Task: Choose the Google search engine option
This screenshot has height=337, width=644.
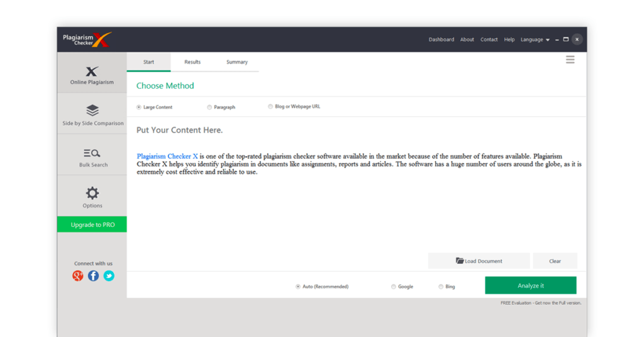Action: 394,287
